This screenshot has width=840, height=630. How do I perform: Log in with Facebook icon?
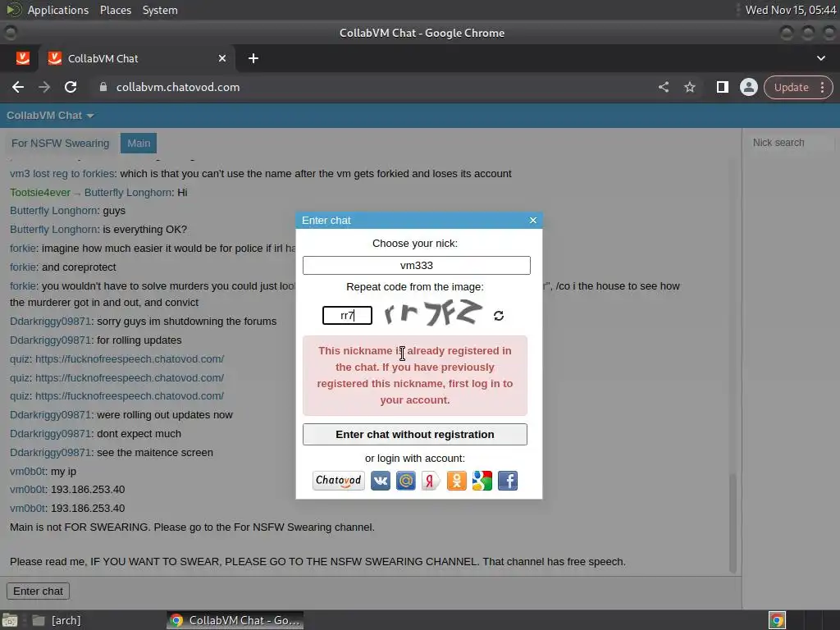508,481
